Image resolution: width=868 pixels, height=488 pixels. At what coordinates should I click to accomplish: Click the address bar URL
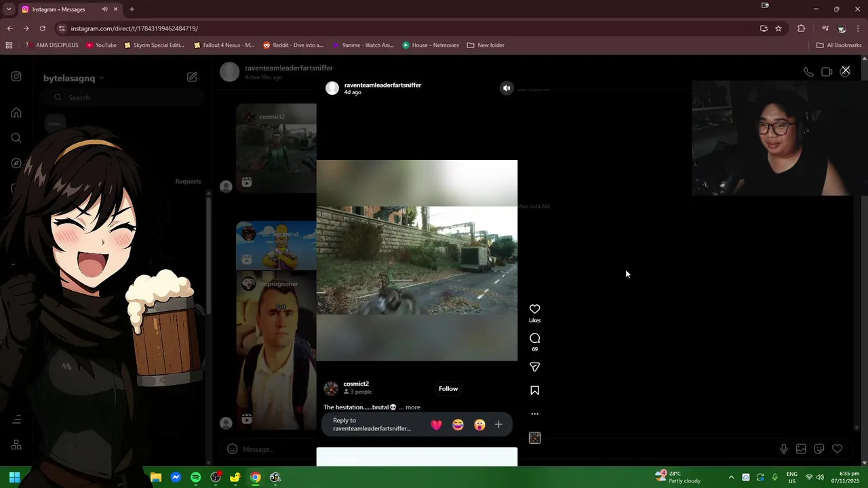pyautogui.click(x=134, y=28)
